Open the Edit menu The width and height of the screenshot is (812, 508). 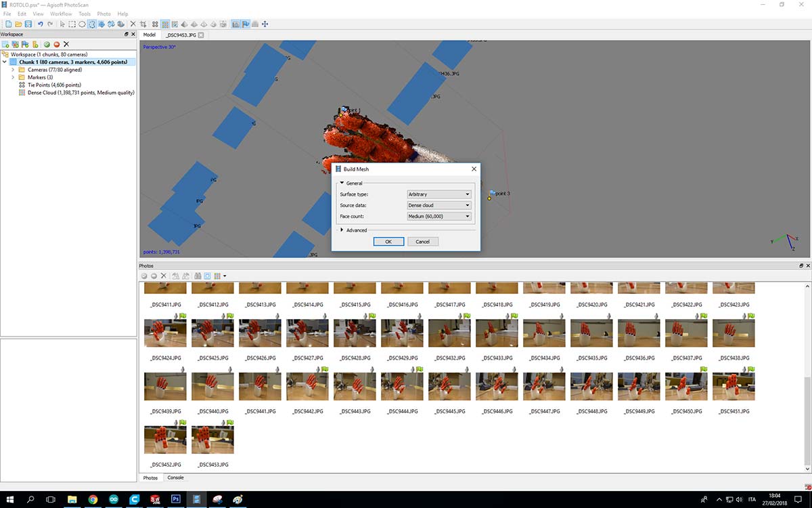22,14
